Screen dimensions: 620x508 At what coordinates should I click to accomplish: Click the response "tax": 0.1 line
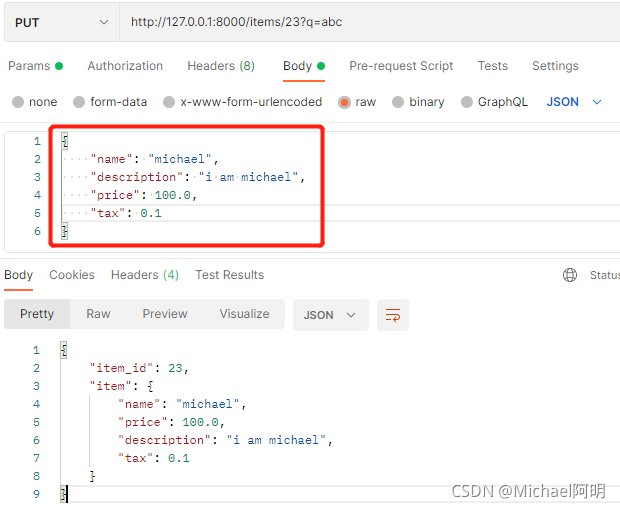[x=154, y=458]
